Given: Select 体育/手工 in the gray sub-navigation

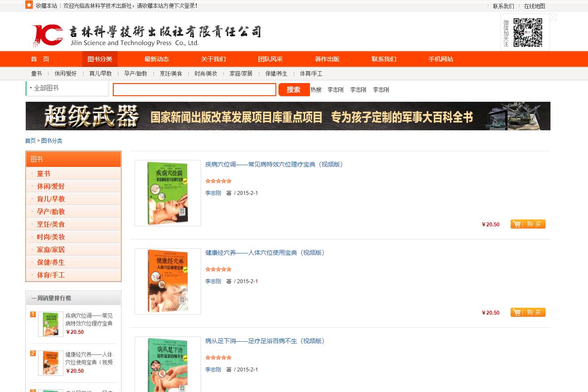Looking at the screenshot, I should [x=311, y=73].
